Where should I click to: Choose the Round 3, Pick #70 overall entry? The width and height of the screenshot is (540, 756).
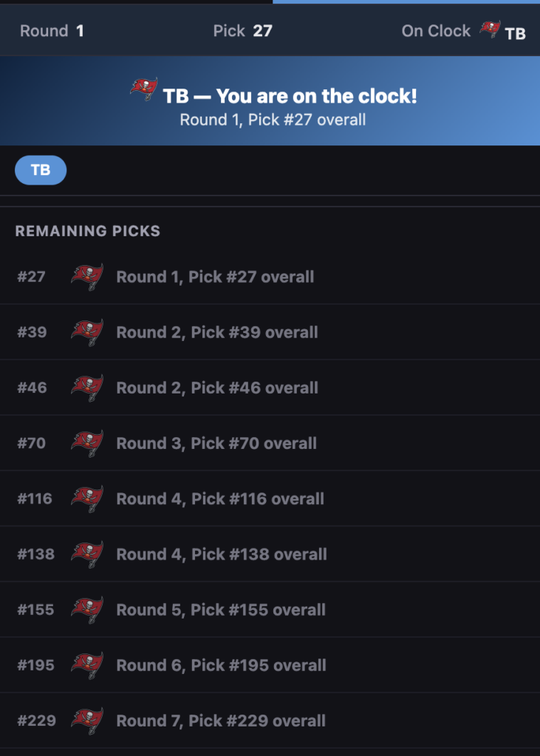click(216, 443)
